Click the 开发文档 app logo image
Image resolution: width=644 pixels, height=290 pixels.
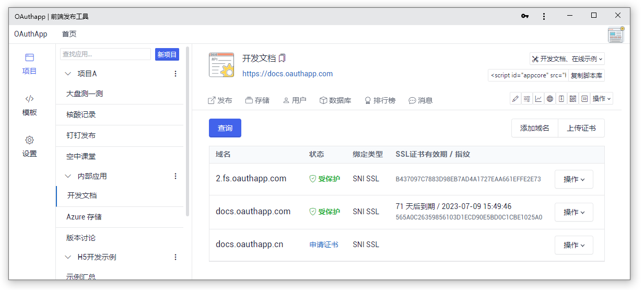221,65
